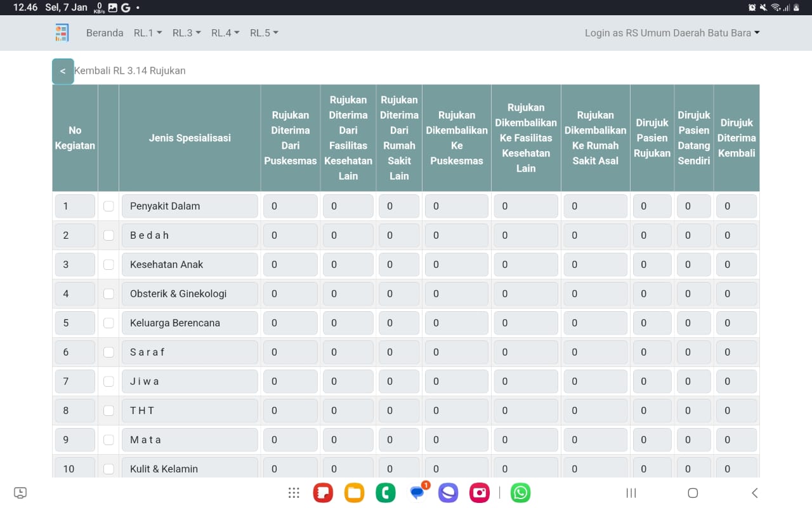Check the Mata row checkbox

(108, 439)
